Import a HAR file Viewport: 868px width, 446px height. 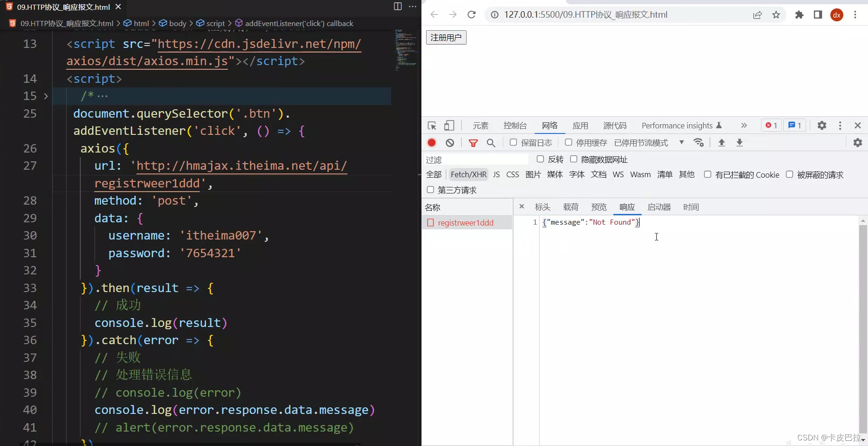point(721,143)
